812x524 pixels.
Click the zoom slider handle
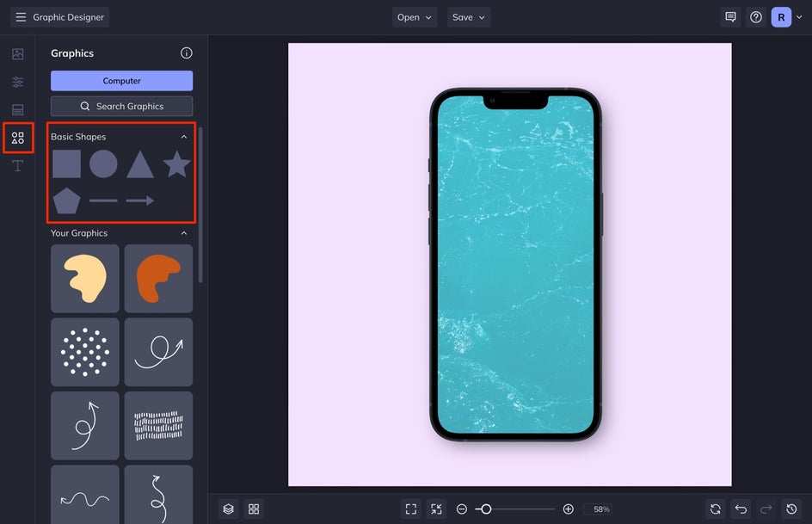(486, 509)
